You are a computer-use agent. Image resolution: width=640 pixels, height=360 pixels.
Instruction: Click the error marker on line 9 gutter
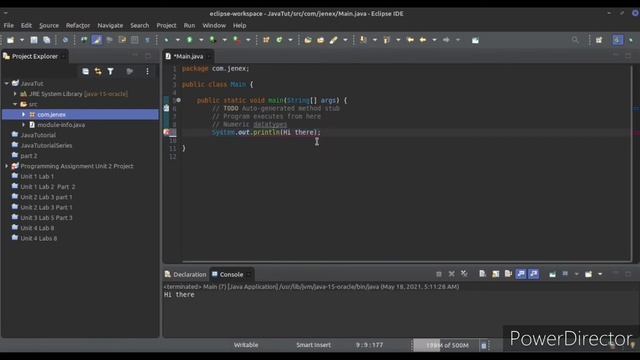click(x=167, y=132)
